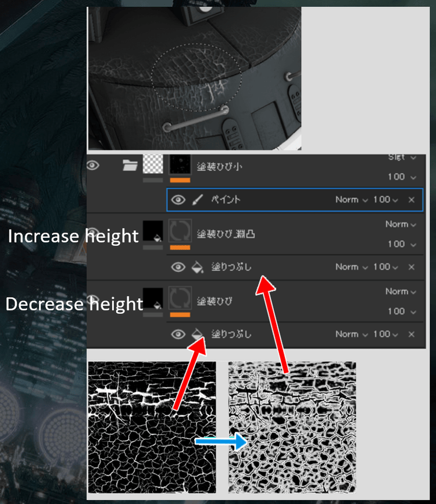Click the fill bucket icon of 塗りつぶし under 塗装ひび_凹凸
Screen dimensions: 436x504
click(198, 267)
